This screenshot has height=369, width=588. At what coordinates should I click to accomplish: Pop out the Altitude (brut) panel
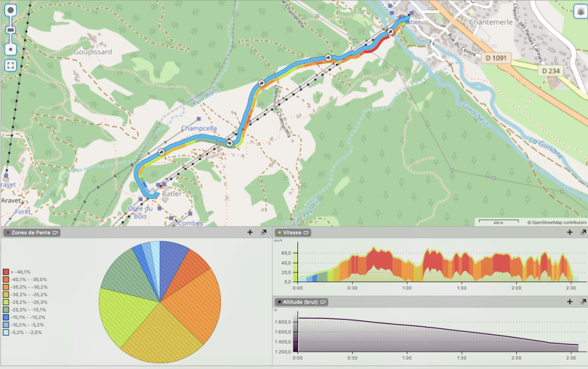pos(582,302)
